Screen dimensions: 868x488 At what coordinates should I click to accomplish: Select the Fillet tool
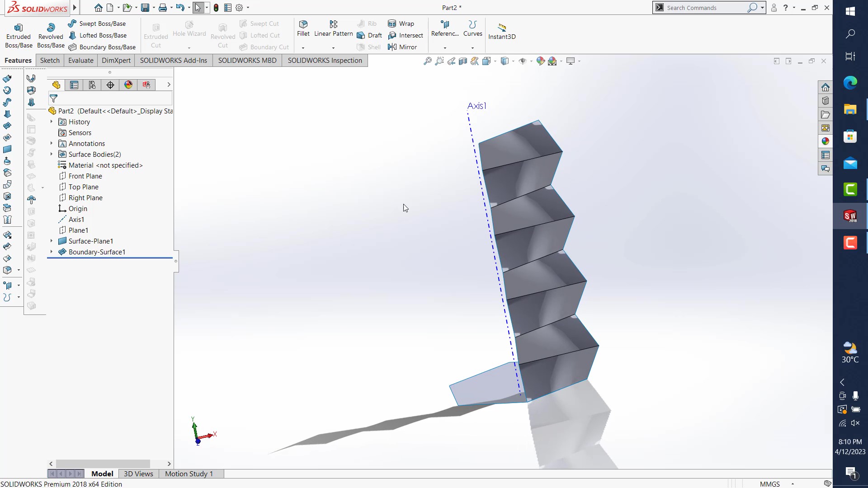303,28
